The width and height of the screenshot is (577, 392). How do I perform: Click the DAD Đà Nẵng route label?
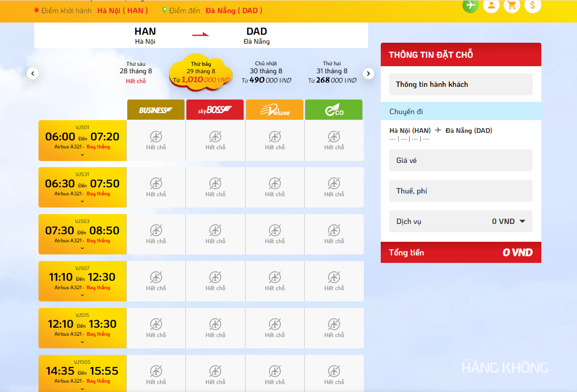[257, 36]
